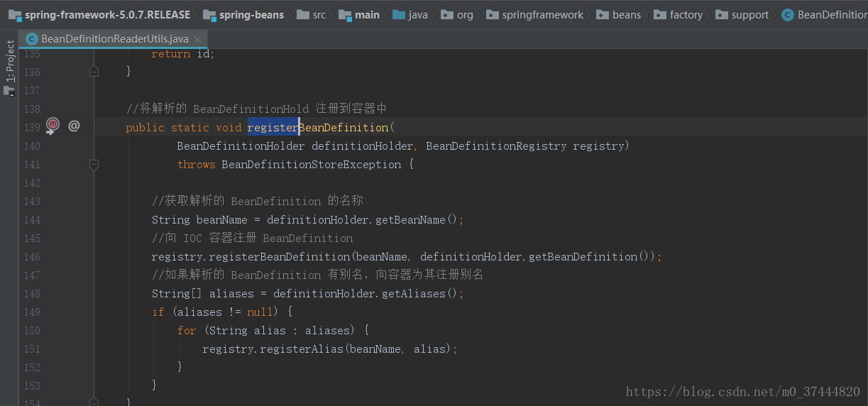Collapse the code fold marker at line 136
Screen dimensions: 868x406
click(x=94, y=72)
